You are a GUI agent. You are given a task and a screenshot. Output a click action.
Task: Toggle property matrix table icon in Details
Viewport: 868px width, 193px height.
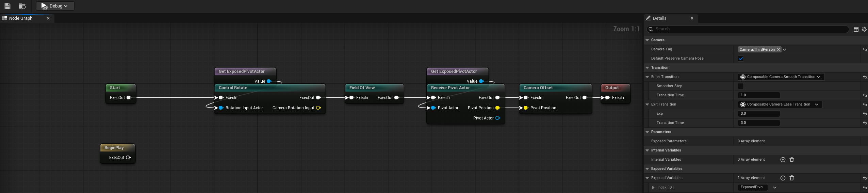[856, 29]
